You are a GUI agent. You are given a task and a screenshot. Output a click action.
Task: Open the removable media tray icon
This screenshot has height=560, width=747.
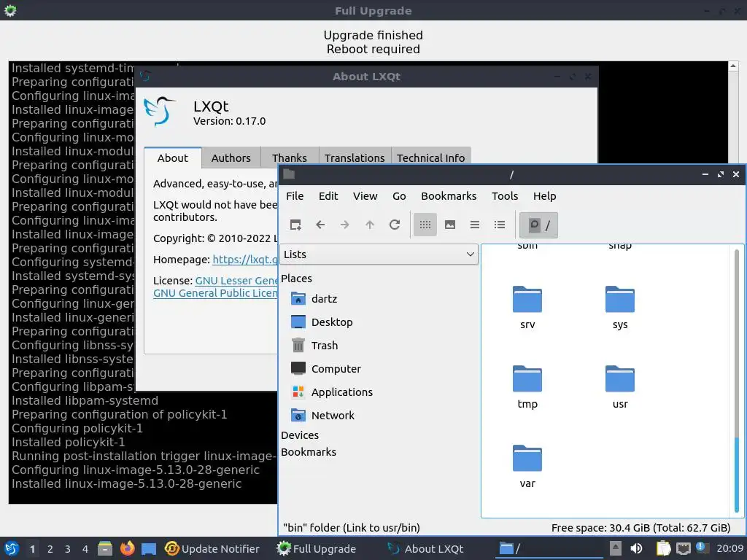[615, 548]
